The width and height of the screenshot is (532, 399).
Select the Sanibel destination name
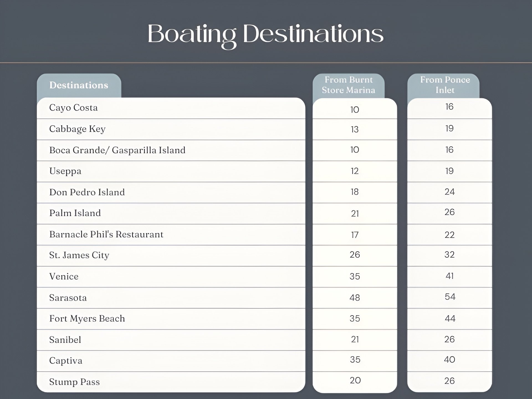tap(65, 340)
